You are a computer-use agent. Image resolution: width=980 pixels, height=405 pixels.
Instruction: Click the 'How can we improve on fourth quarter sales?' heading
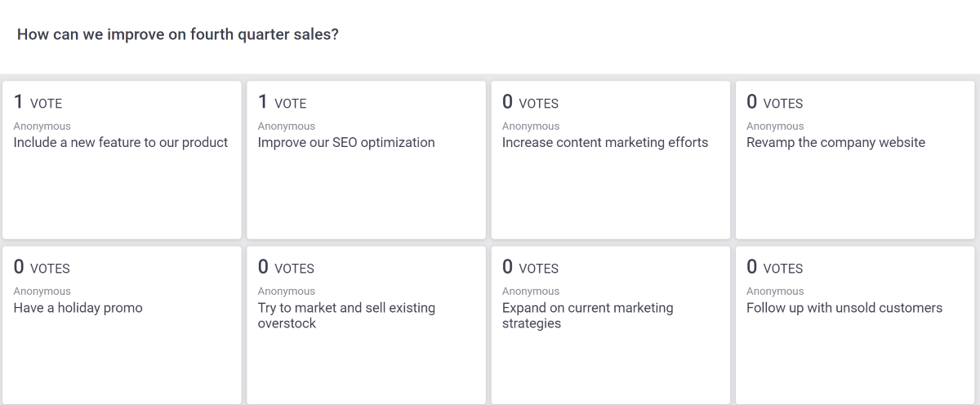pyautogui.click(x=178, y=35)
